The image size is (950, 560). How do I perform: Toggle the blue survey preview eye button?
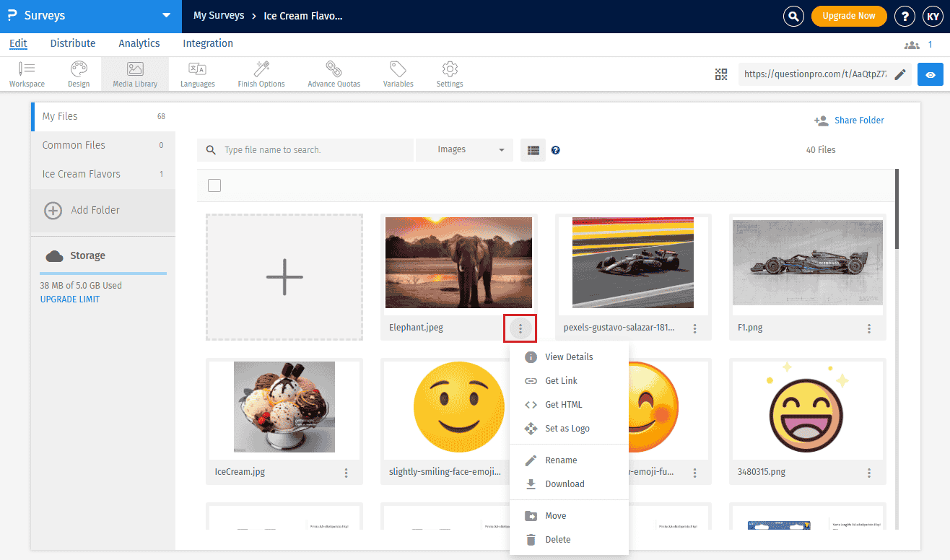(930, 74)
